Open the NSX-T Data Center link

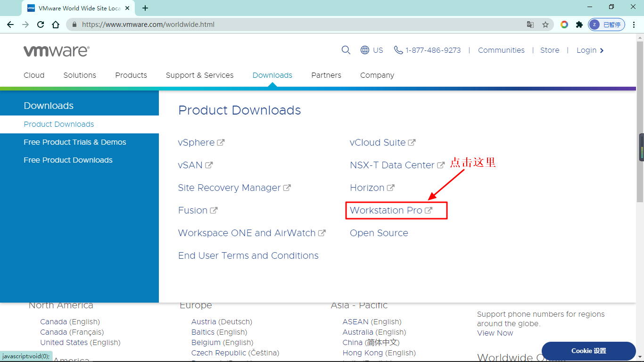pos(397,165)
